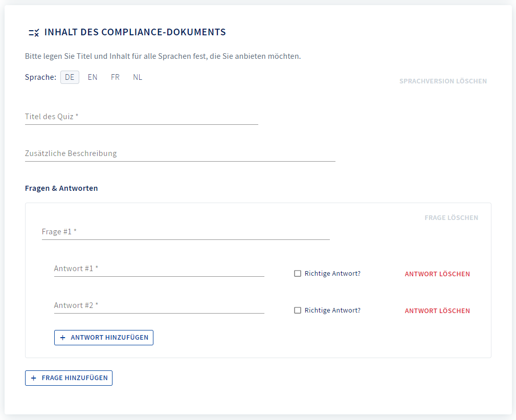Click the Antwort hinzufügen button
516x420 pixels.
[104, 338]
